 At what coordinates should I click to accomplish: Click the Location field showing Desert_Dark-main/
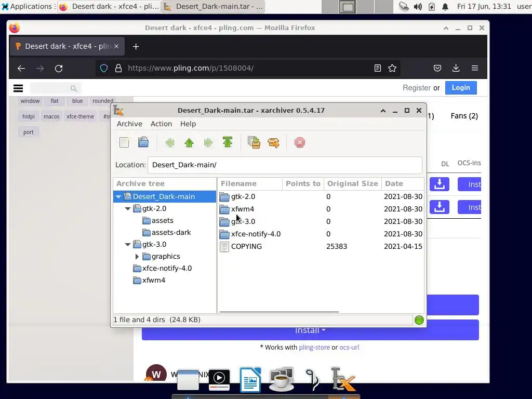[285, 165]
